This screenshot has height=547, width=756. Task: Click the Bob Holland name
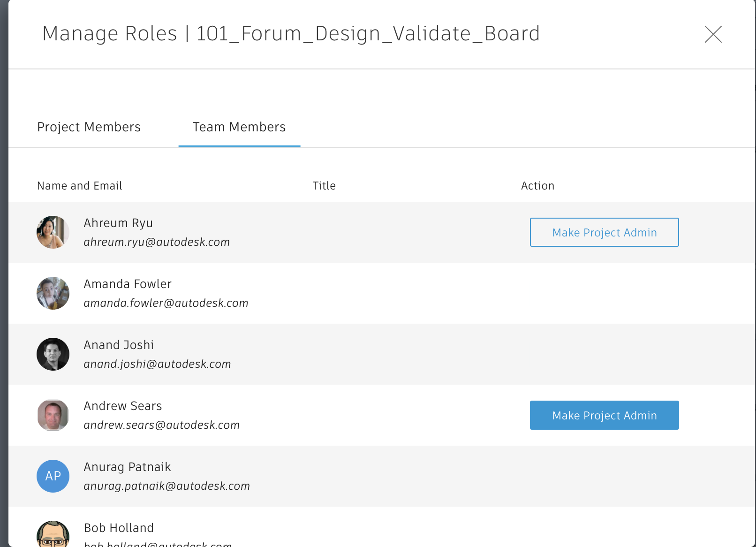(x=119, y=528)
